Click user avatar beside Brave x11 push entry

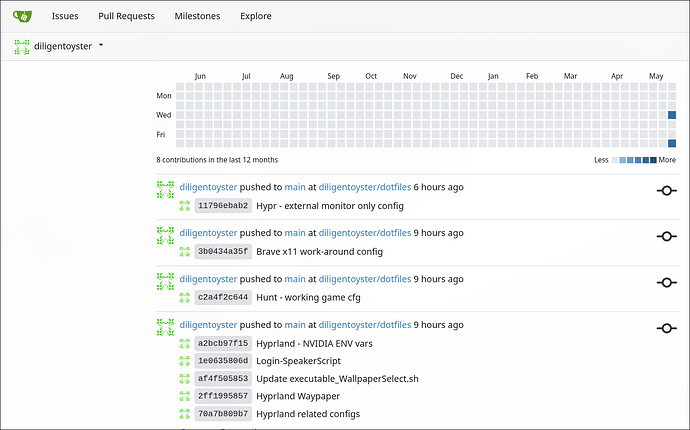pos(165,235)
